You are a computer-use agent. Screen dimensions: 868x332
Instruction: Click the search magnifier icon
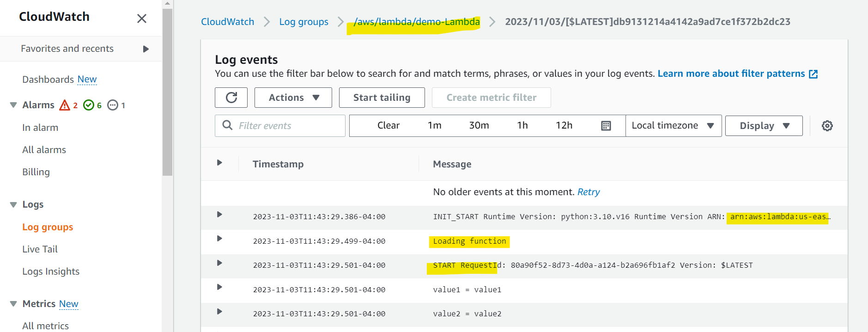[x=227, y=125]
